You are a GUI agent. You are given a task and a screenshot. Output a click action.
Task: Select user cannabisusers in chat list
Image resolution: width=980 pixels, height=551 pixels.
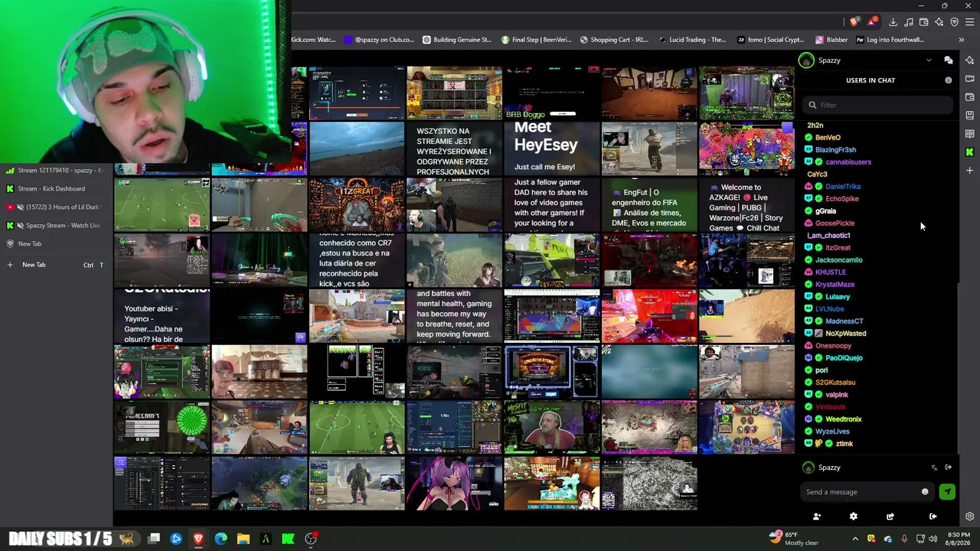click(848, 162)
